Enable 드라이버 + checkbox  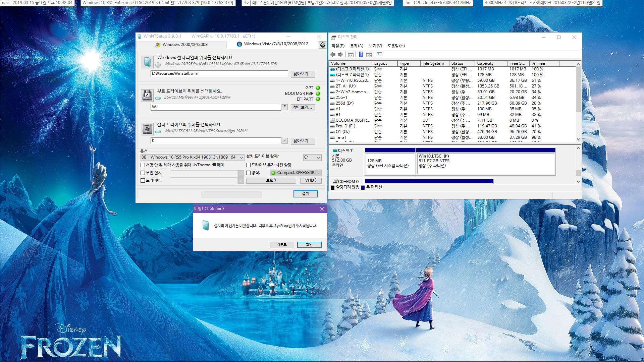(143, 180)
